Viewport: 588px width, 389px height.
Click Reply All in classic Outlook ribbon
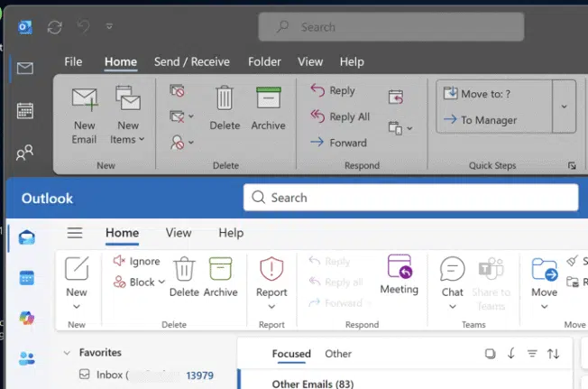340,116
